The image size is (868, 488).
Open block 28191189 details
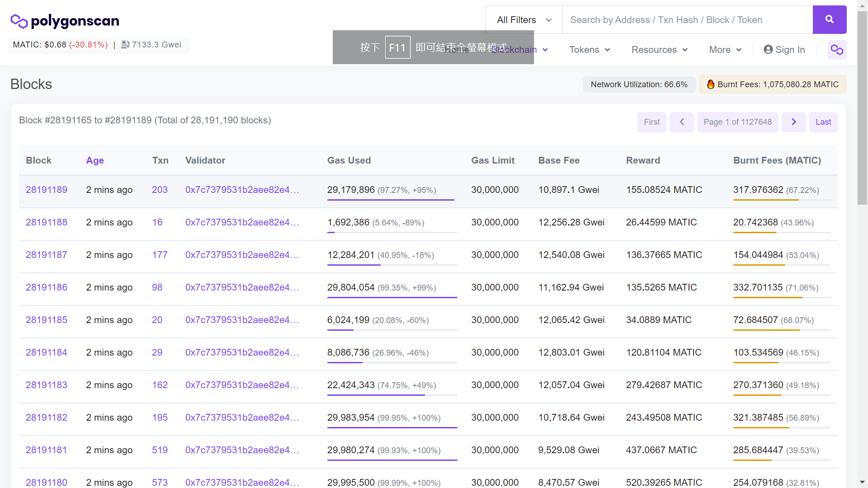pyautogui.click(x=47, y=190)
